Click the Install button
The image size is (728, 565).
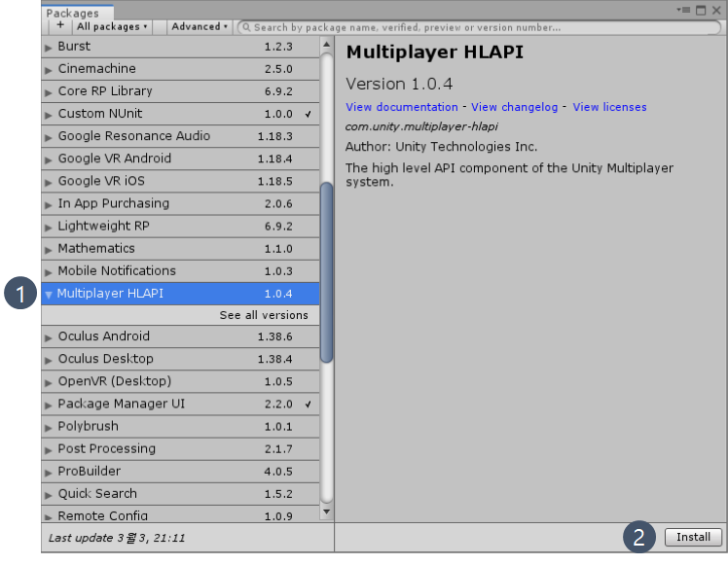pyautogui.click(x=693, y=537)
